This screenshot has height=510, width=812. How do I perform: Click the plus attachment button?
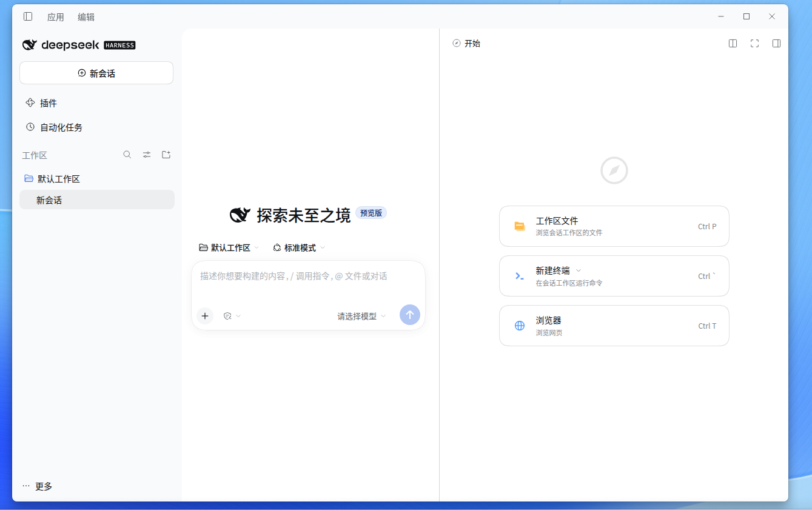pos(205,316)
